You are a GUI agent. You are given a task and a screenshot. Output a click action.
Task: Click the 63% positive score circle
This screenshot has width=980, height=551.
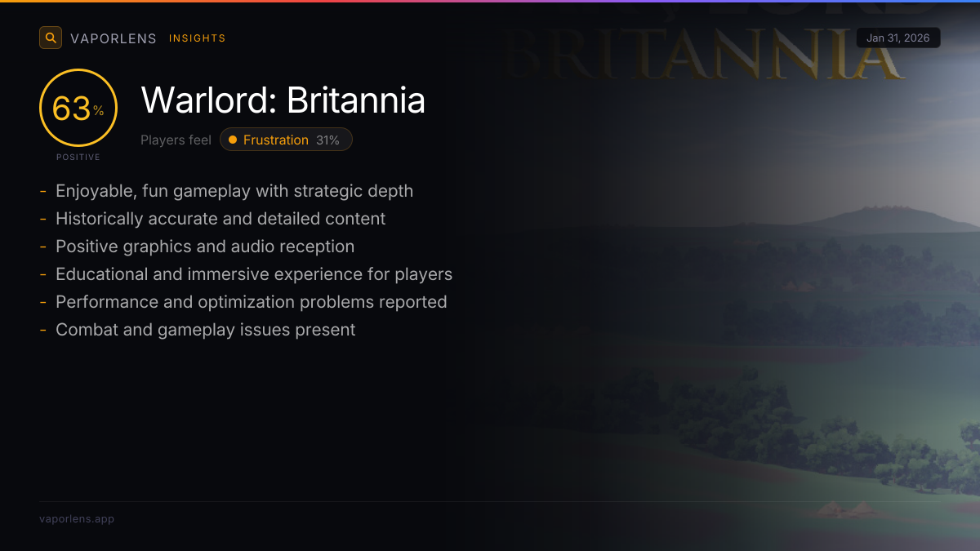click(x=78, y=108)
